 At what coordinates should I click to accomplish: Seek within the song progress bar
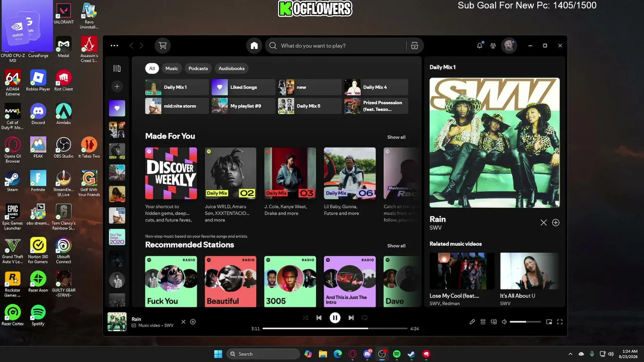[335, 328]
